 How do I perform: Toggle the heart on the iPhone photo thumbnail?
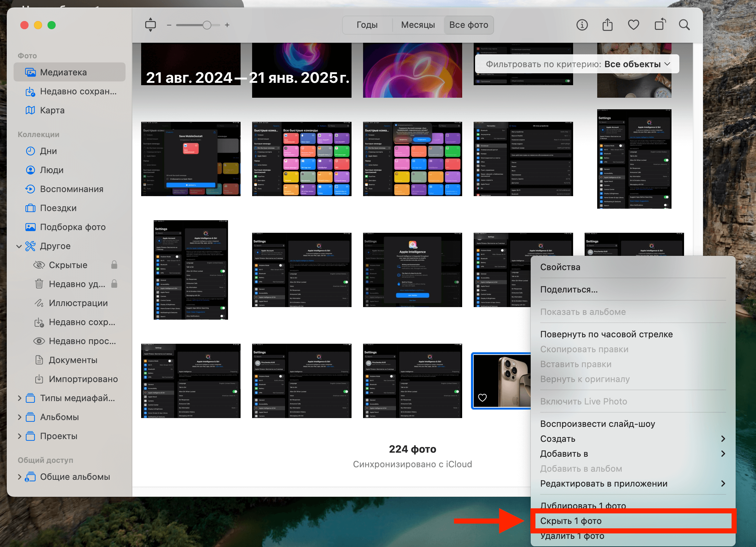click(482, 397)
